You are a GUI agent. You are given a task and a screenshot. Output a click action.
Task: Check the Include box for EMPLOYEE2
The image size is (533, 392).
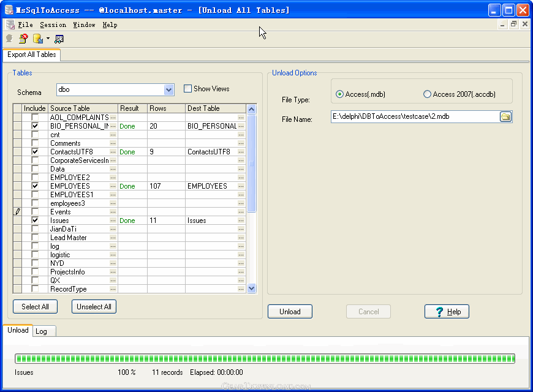(x=35, y=178)
